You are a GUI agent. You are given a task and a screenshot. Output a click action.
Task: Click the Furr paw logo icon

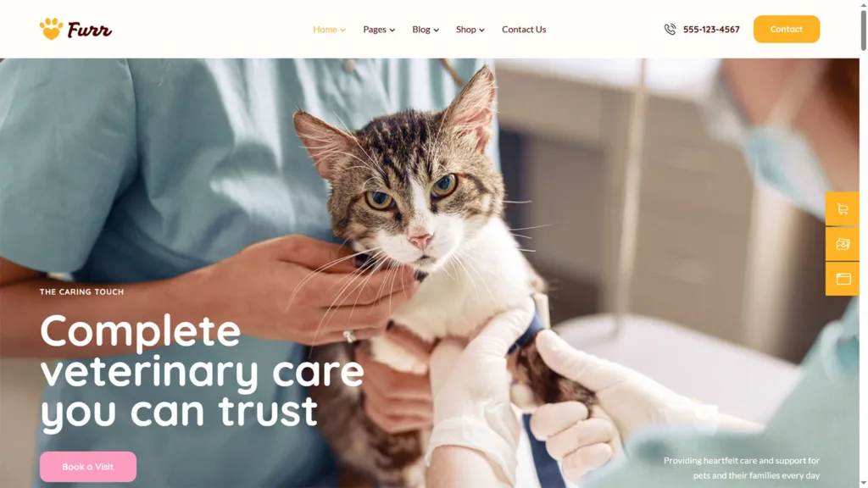pos(51,29)
